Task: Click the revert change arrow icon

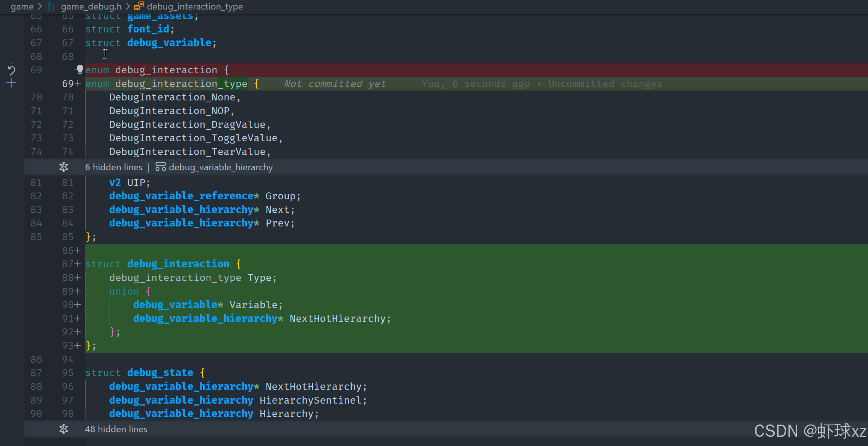Action: coord(11,70)
